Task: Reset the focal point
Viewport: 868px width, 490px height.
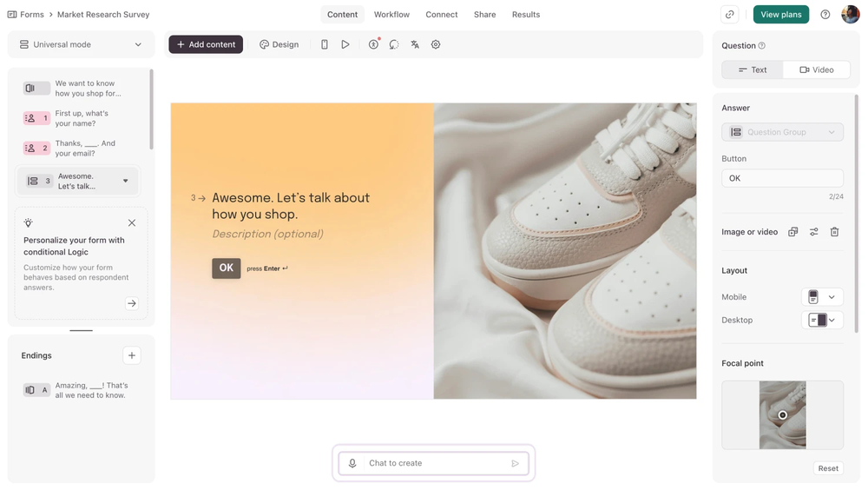Action: click(x=828, y=468)
